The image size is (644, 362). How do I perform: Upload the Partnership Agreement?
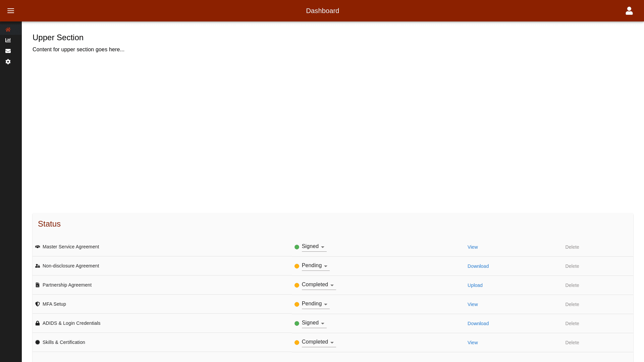tap(475, 285)
